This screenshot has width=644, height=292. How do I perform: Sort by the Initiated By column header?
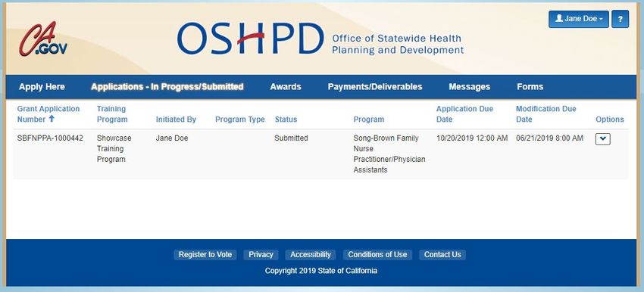tap(176, 120)
